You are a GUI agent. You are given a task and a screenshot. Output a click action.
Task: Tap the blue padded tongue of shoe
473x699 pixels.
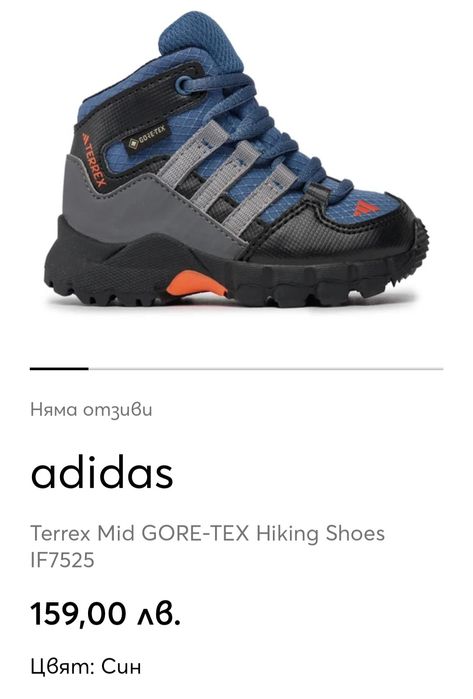click(201, 40)
